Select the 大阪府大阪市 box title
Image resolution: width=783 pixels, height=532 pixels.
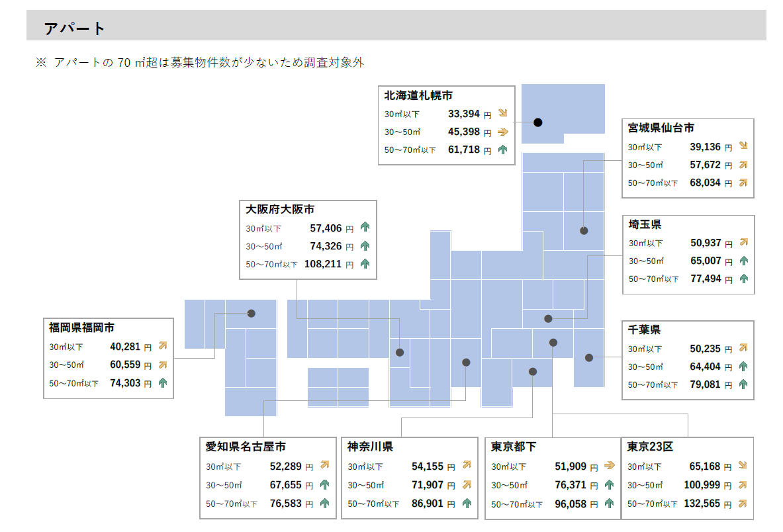pyautogui.click(x=280, y=210)
